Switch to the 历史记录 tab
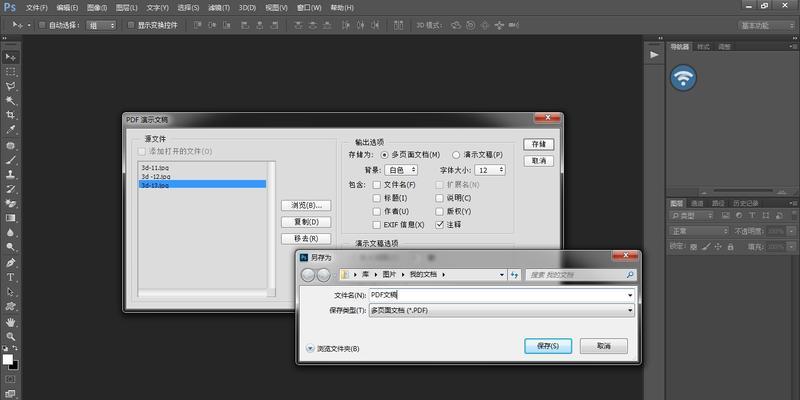This screenshot has width=800, height=400. click(x=746, y=203)
